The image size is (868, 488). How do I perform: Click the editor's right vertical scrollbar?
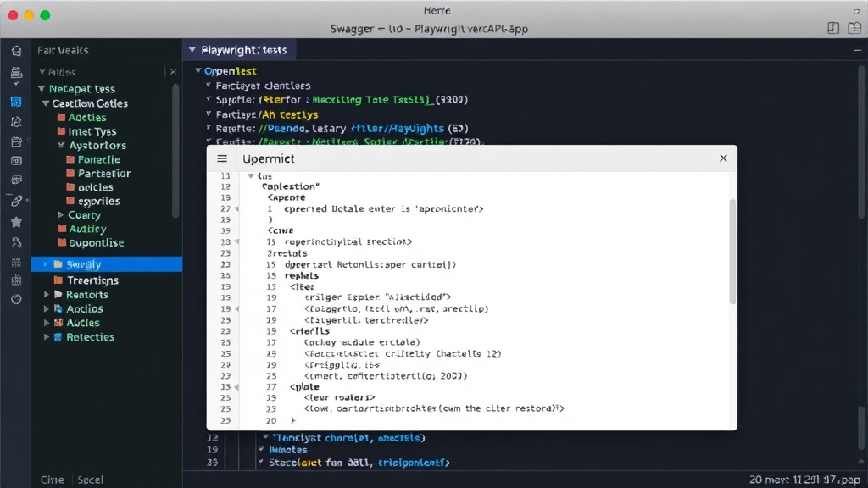click(861, 141)
